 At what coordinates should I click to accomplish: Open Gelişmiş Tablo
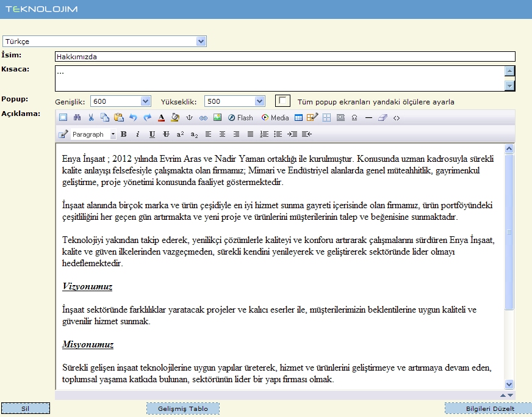[183, 408]
